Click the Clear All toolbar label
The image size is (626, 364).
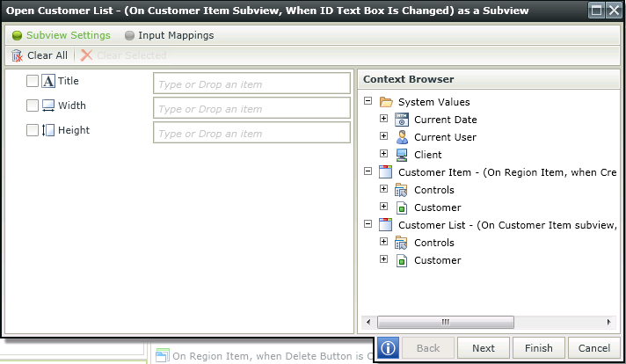click(x=47, y=55)
